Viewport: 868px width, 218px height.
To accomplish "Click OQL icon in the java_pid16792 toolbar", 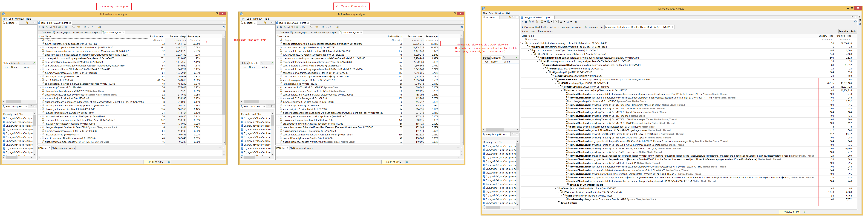I will [51, 27].
